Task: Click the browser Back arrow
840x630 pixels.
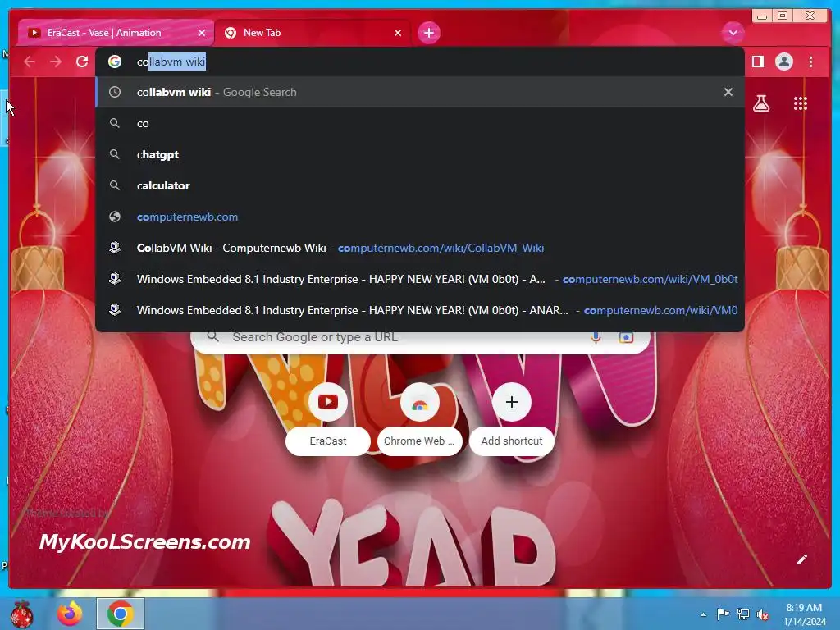Action: pos(30,62)
